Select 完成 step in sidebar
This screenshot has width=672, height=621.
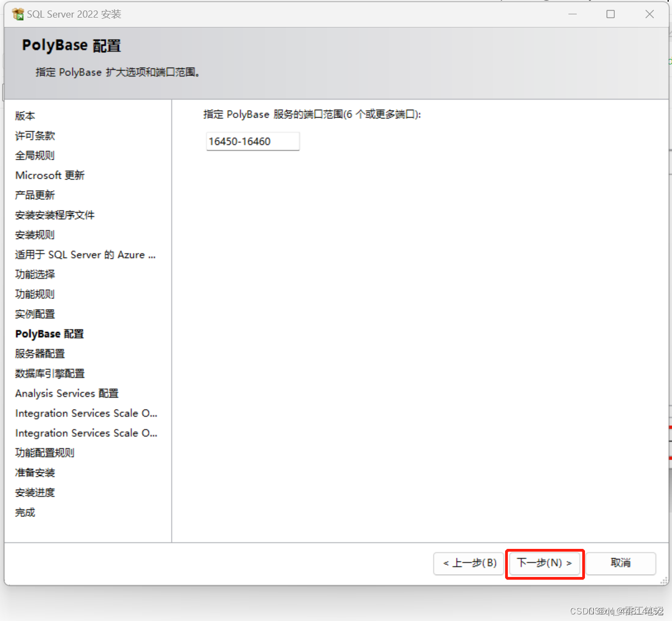click(25, 512)
